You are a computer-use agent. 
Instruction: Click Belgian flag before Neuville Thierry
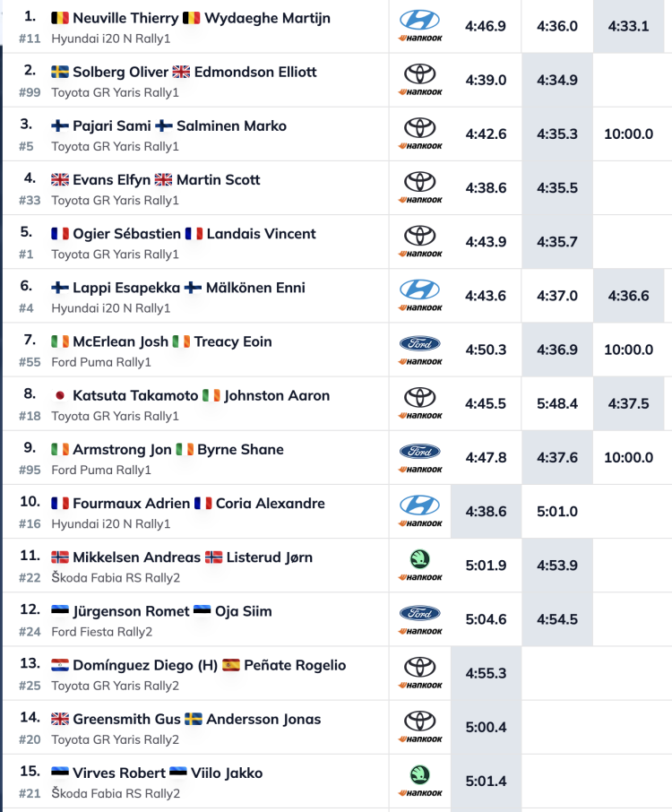pyautogui.click(x=60, y=18)
